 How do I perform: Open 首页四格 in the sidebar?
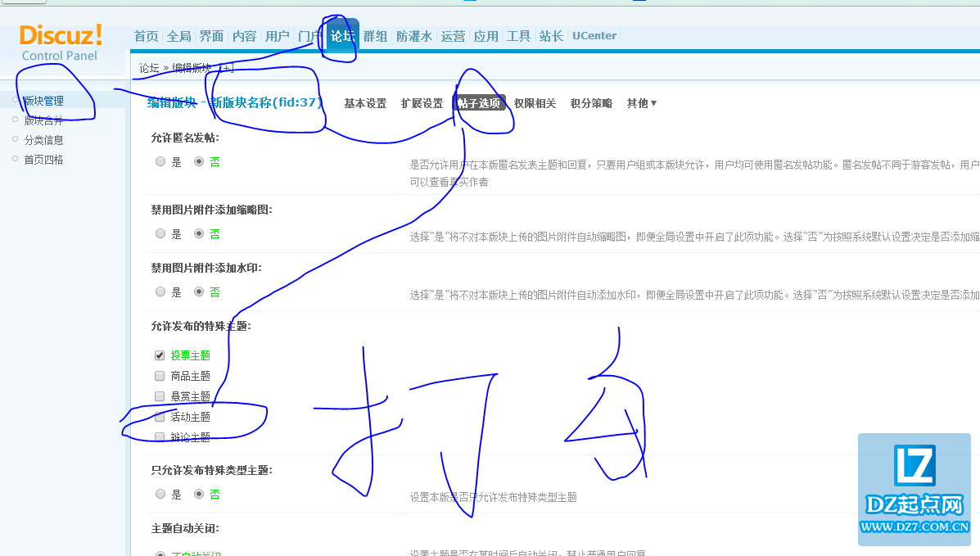[43, 160]
